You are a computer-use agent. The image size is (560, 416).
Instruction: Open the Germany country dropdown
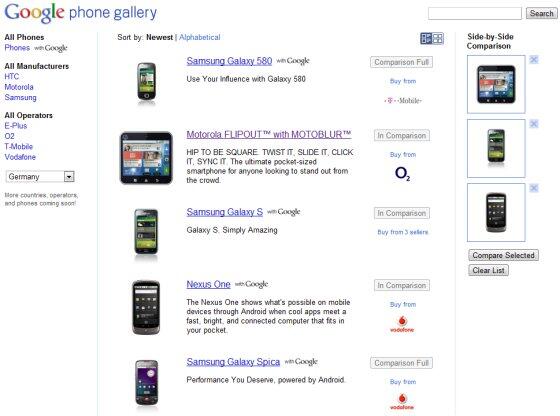coord(40,176)
